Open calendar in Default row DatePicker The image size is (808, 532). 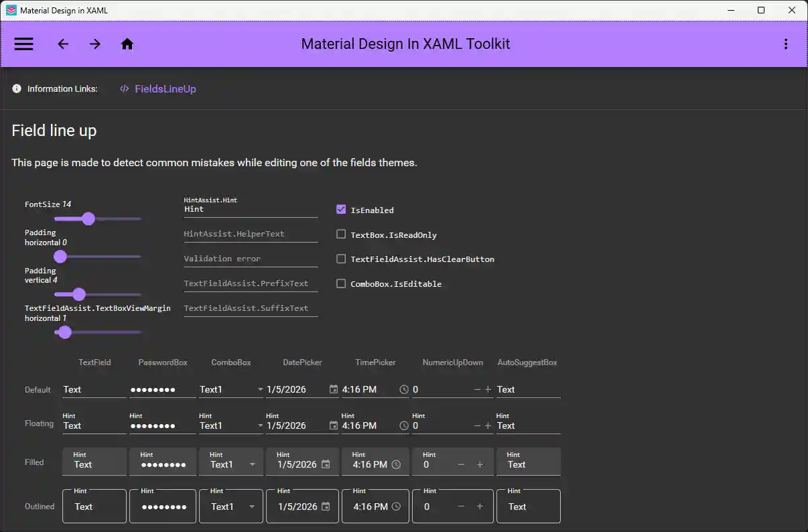click(334, 389)
